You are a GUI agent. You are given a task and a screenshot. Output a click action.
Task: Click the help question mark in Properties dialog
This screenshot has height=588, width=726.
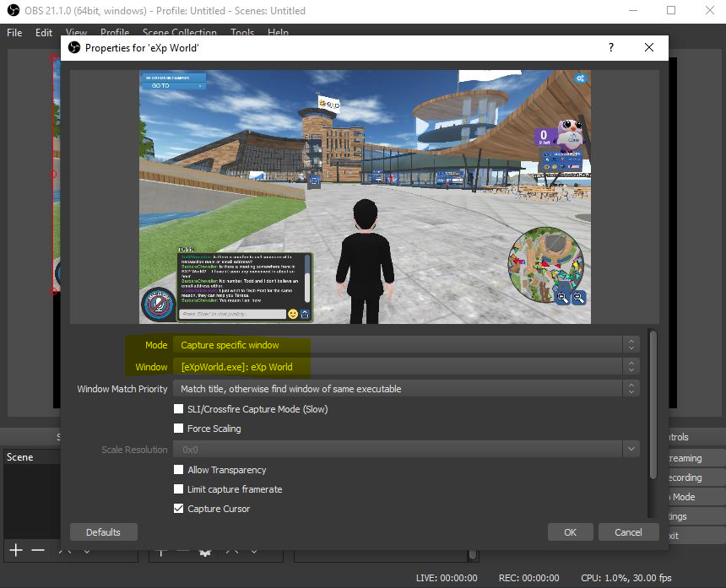point(611,47)
